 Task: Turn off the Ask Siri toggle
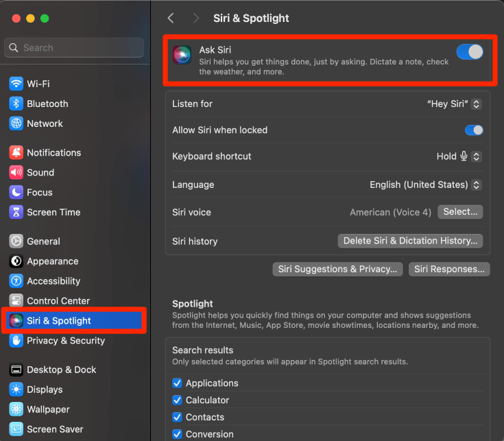coord(470,52)
